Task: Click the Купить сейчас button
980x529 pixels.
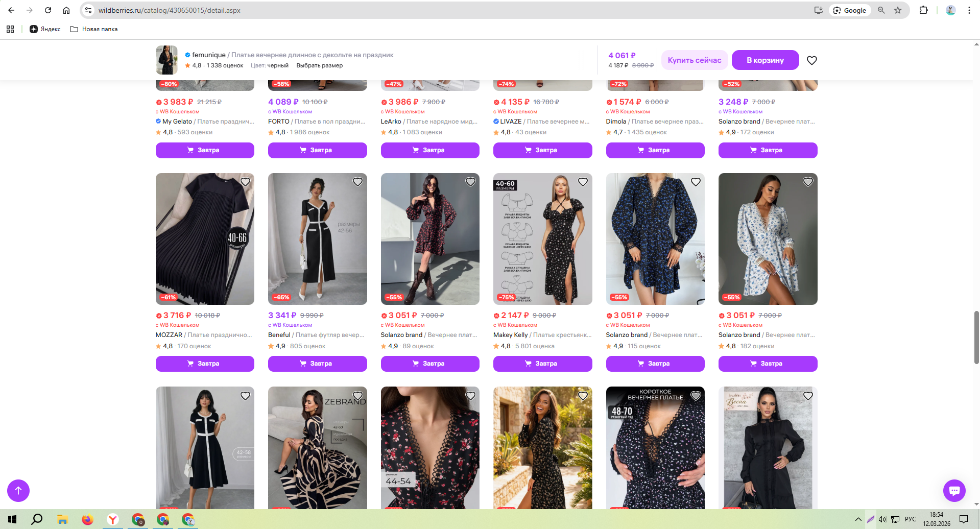Action: click(x=695, y=60)
